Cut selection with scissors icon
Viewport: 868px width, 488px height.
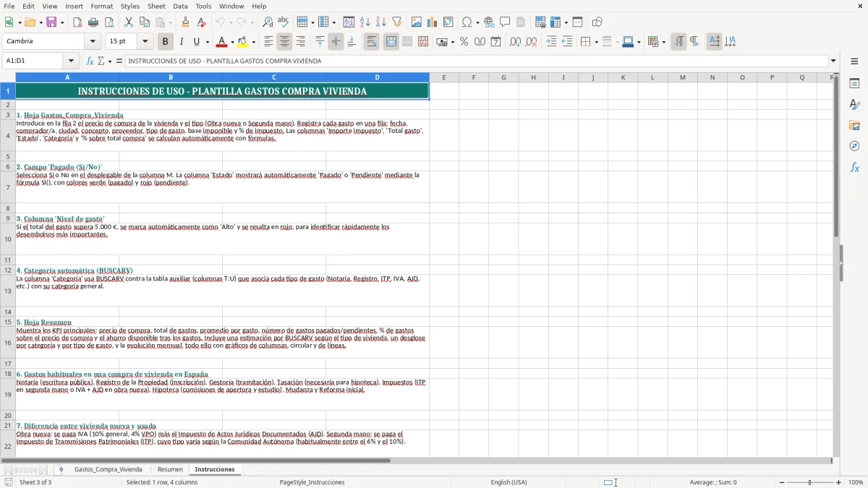129,22
